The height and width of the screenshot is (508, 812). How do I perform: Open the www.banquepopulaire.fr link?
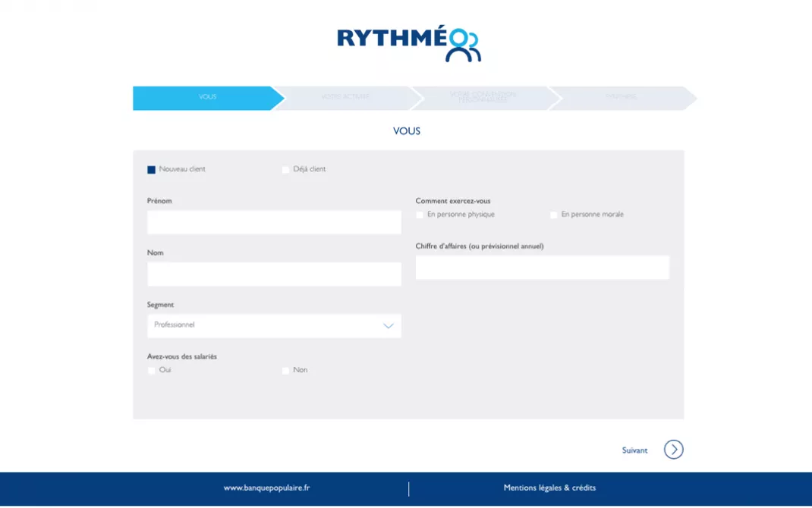click(x=266, y=488)
